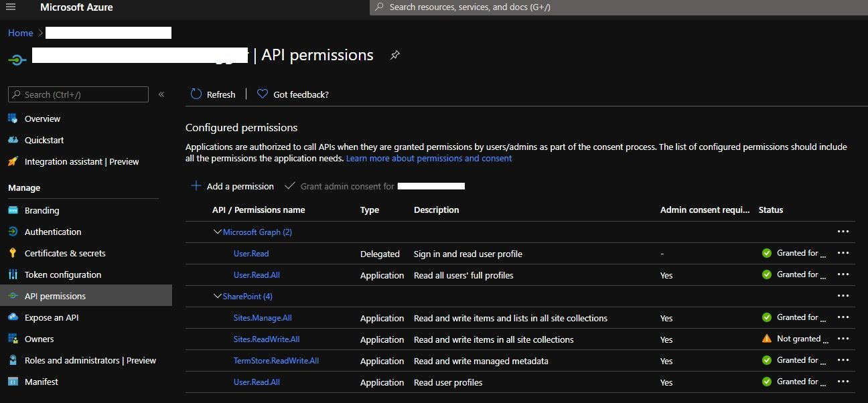
Task: Click the Integration assistant rocket icon
Action: 13,161
